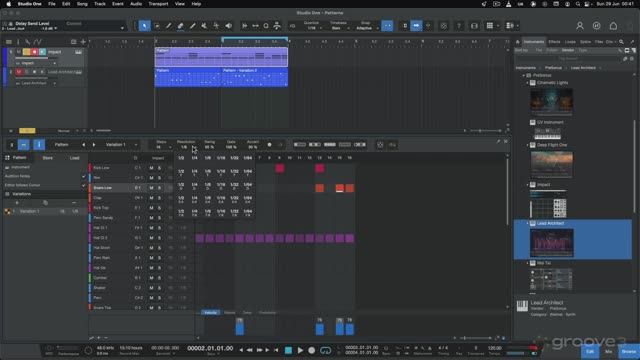This screenshot has height=360, width=640.
Task: Switch to the Files browser tab
Action: click(x=599, y=42)
